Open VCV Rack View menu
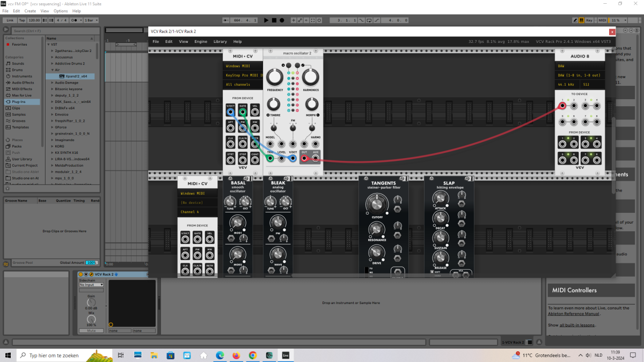The width and height of the screenshot is (644, 362). click(184, 41)
